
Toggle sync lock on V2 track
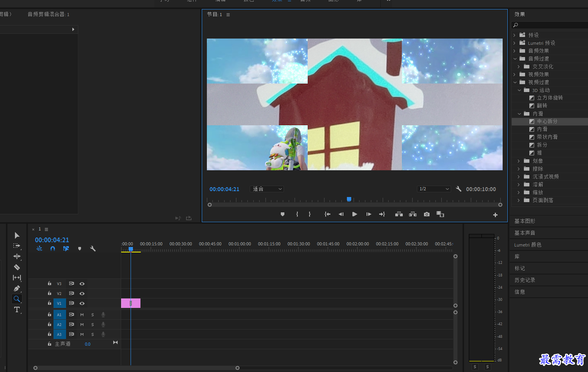click(x=72, y=293)
